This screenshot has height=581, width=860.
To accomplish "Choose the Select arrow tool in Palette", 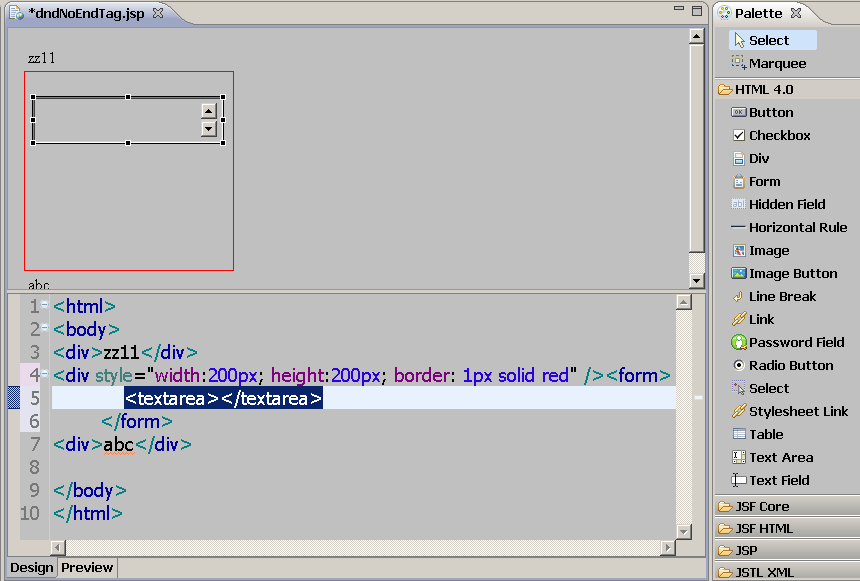I will click(772, 40).
